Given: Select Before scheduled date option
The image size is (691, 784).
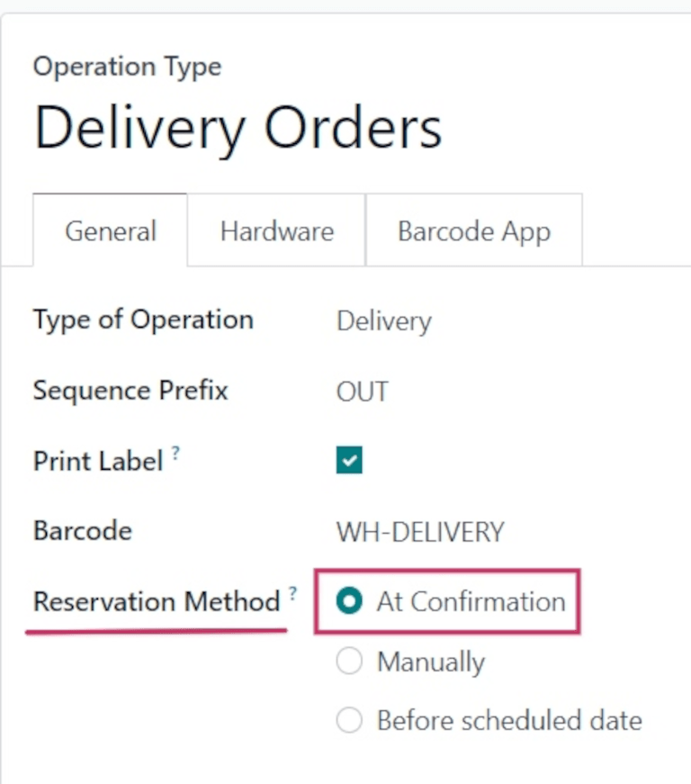Looking at the screenshot, I should [x=349, y=720].
